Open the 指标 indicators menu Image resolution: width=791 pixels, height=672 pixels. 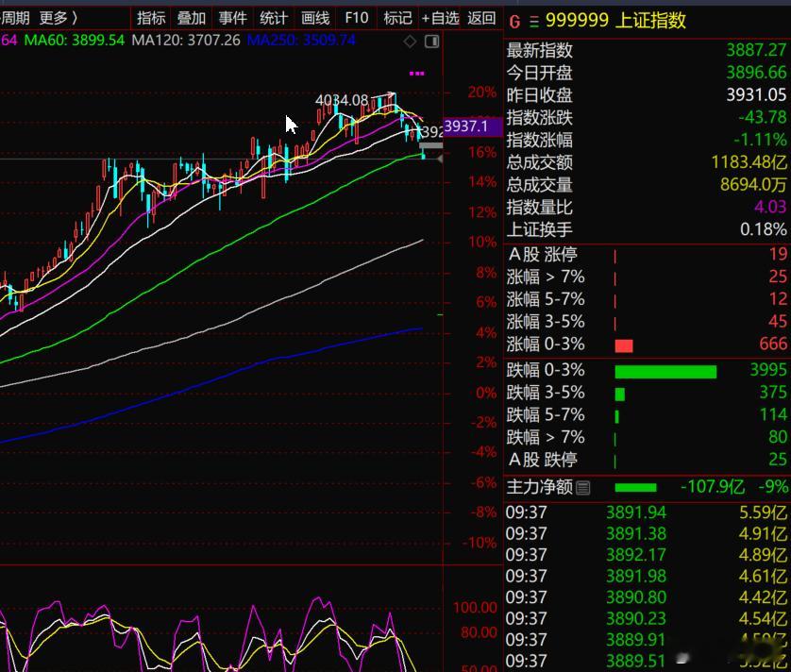[x=151, y=18]
